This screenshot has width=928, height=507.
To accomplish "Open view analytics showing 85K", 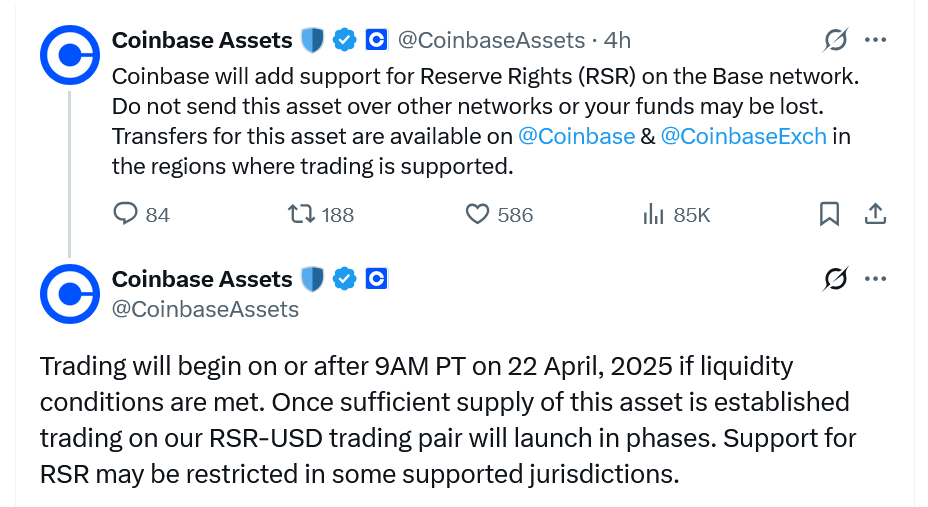I will pos(654,214).
